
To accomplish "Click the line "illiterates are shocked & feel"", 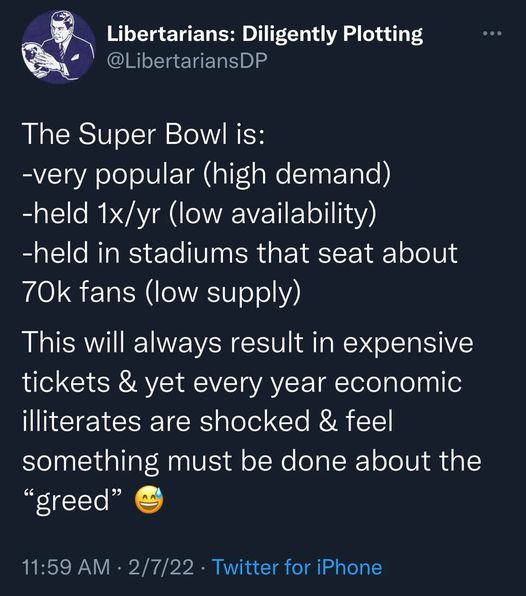I will point(208,421).
